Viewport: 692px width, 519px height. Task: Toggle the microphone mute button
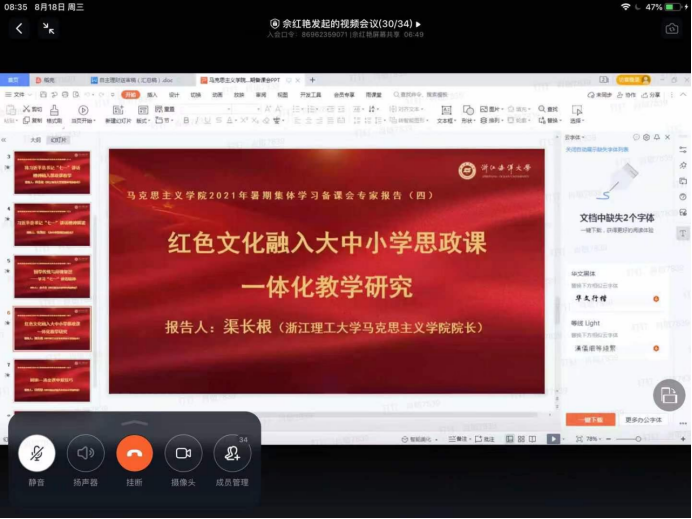tap(37, 453)
